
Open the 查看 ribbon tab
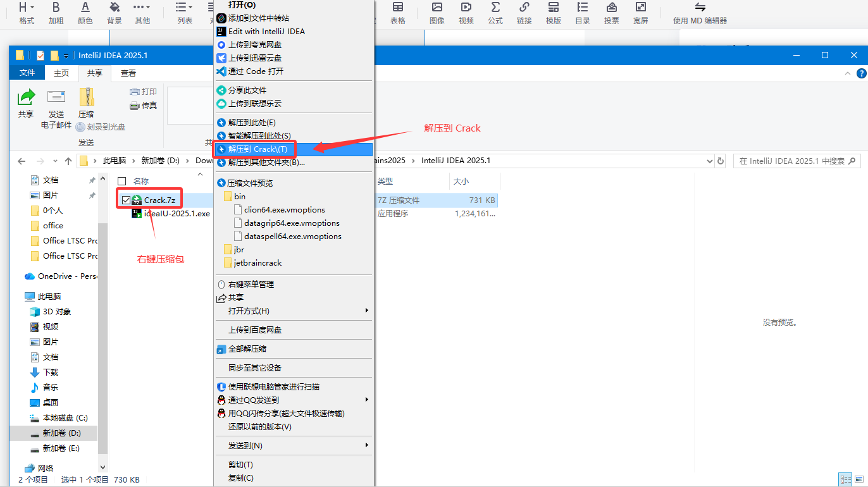[x=128, y=73]
